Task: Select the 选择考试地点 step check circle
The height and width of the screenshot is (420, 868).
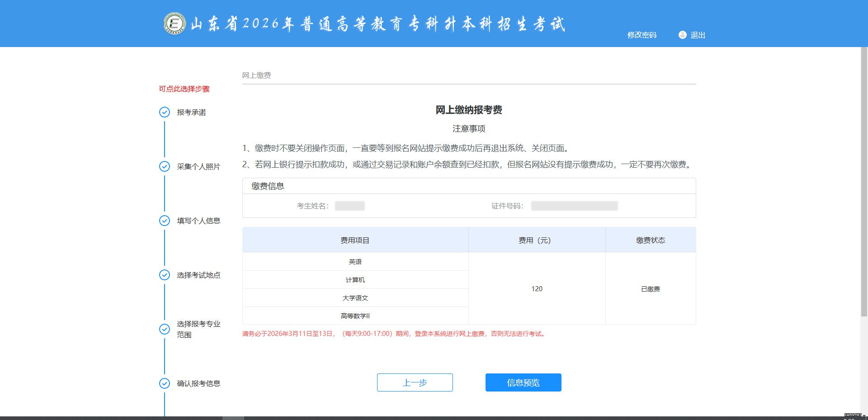Action: pyautogui.click(x=165, y=275)
